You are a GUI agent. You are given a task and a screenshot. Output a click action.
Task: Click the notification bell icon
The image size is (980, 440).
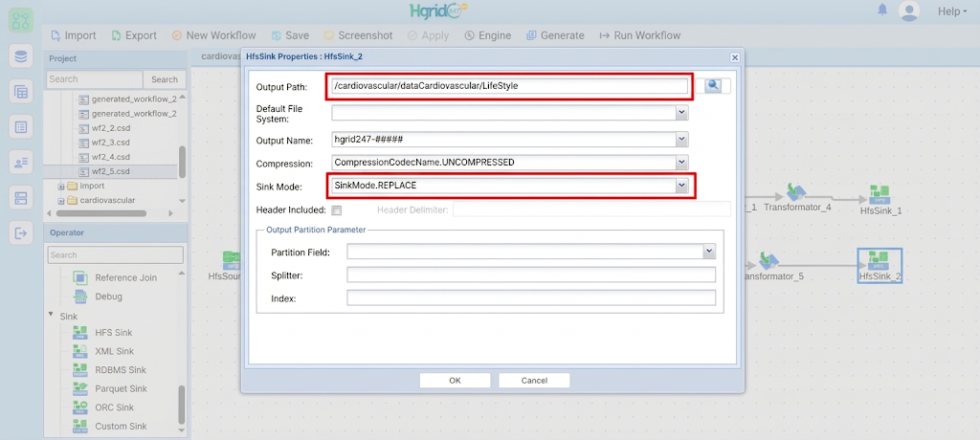882,10
